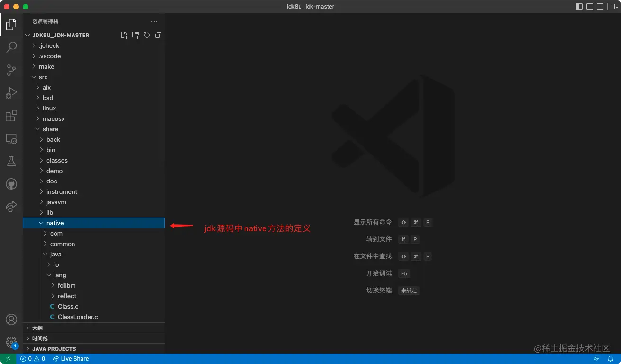The height and width of the screenshot is (364, 621).
Task: Expand the make folder
Action: pos(94,66)
